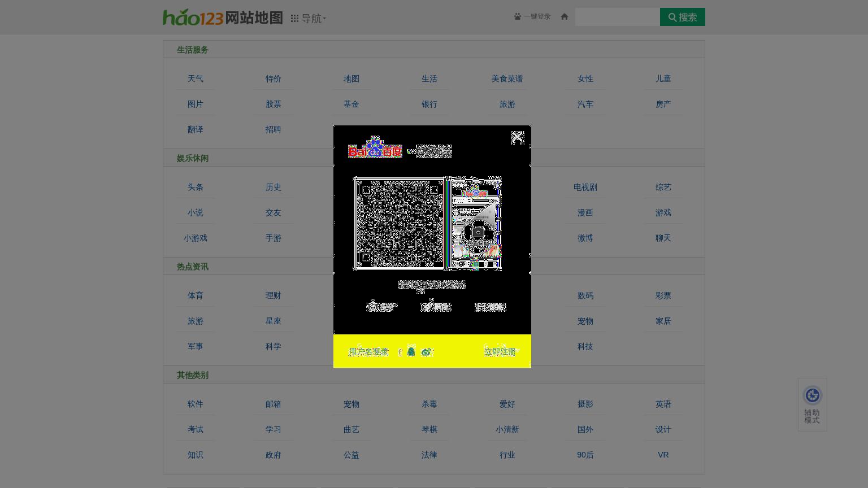Open the 交友 link
868x488 pixels.
pos(274,213)
